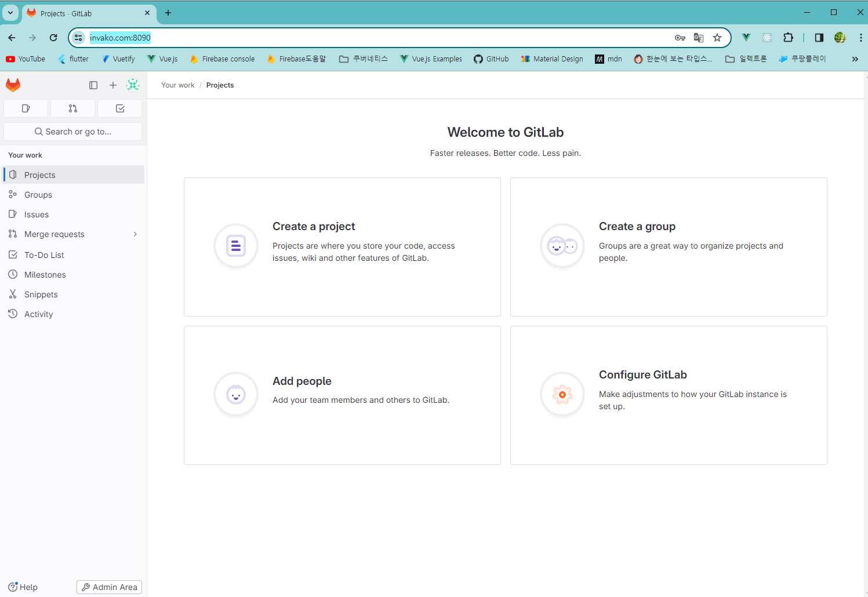Open GitHub bookmark
868x597 pixels.
[491, 59]
